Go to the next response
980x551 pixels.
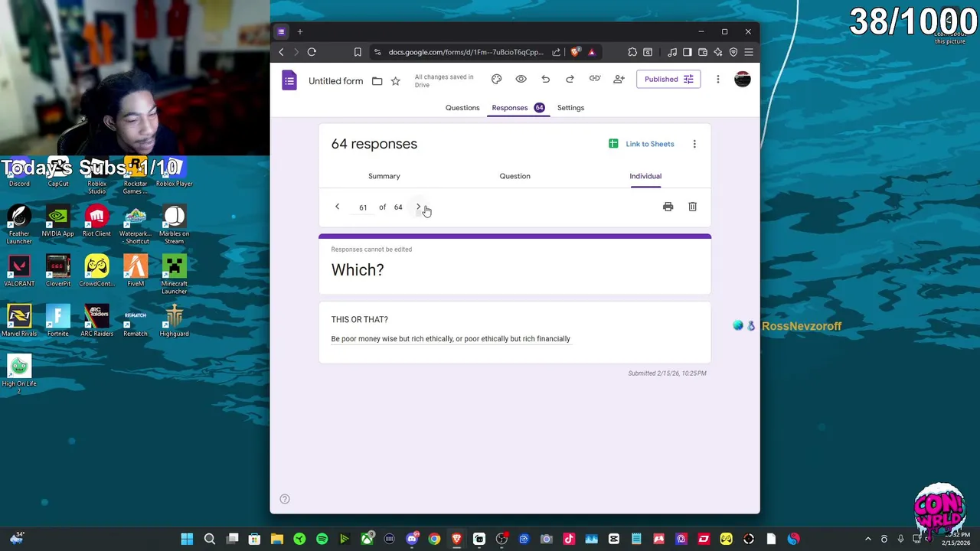419,207
